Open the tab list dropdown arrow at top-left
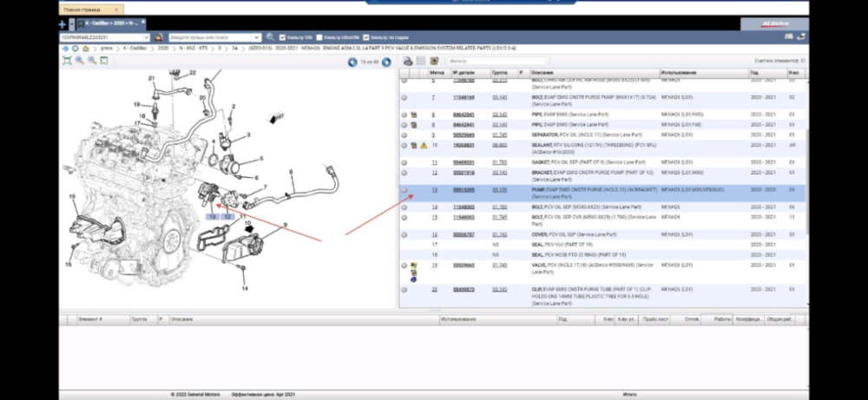Screen dimensions: 868x400 70,23
